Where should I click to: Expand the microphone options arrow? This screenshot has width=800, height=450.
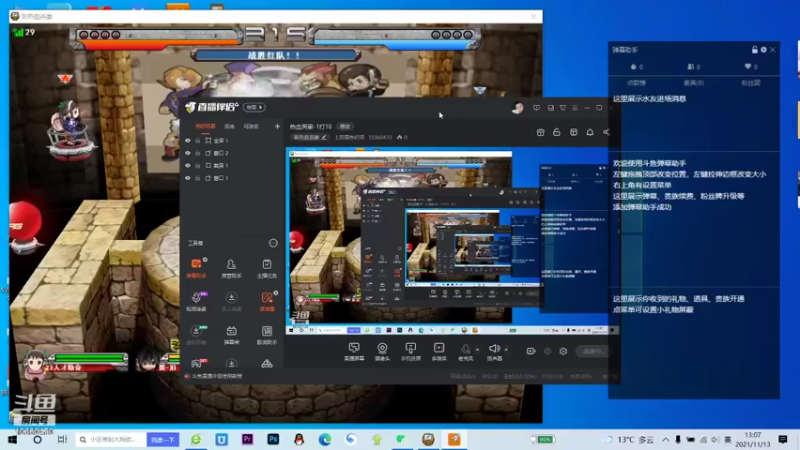pyautogui.click(x=478, y=350)
